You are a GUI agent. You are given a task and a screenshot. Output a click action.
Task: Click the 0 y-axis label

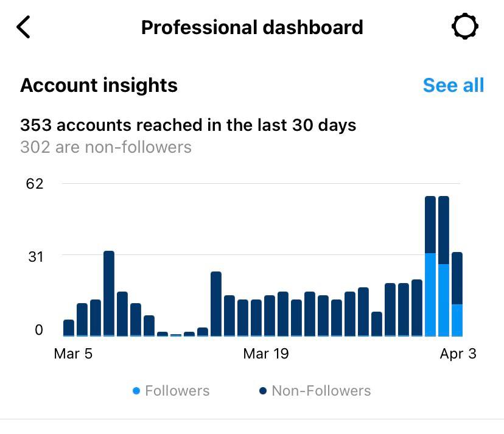pyautogui.click(x=39, y=331)
